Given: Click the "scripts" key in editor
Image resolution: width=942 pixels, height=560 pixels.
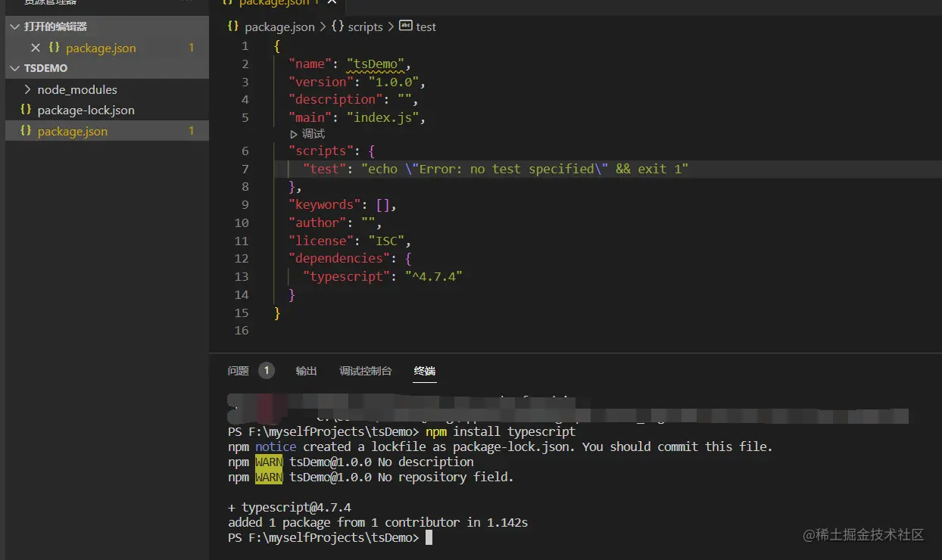Looking at the screenshot, I should point(322,151).
